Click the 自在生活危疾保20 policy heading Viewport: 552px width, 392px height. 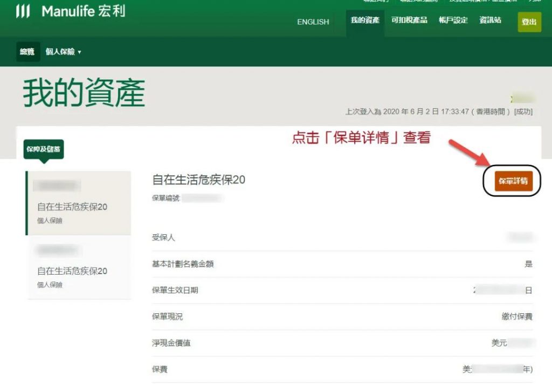tap(198, 180)
